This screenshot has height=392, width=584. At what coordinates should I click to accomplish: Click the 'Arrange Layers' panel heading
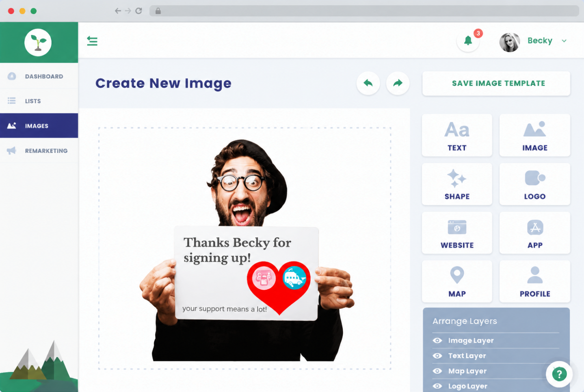click(465, 321)
